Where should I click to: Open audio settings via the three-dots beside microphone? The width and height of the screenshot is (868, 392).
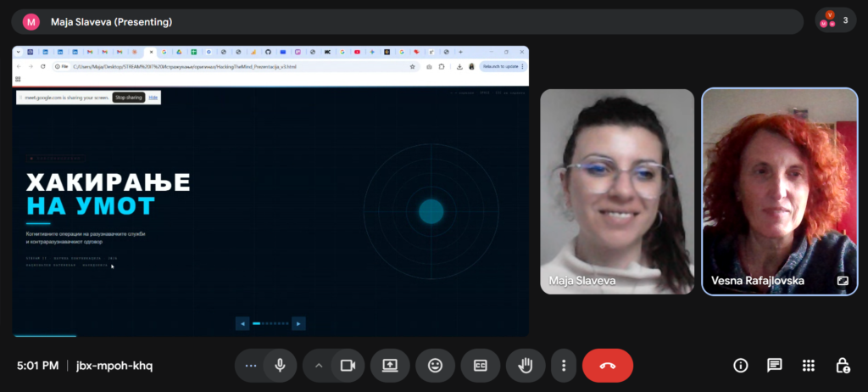(x=250, y=366)
